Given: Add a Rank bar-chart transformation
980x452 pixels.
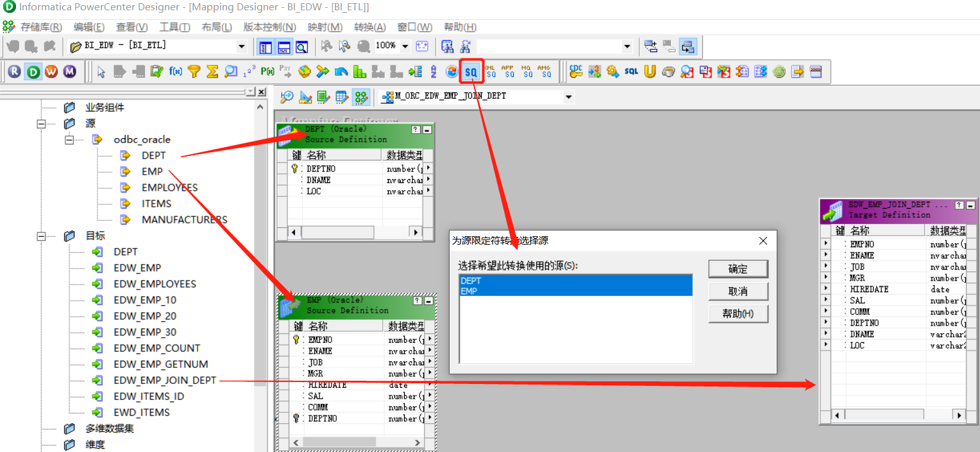Looking at the screenshot, I should [x=360, y=72].
